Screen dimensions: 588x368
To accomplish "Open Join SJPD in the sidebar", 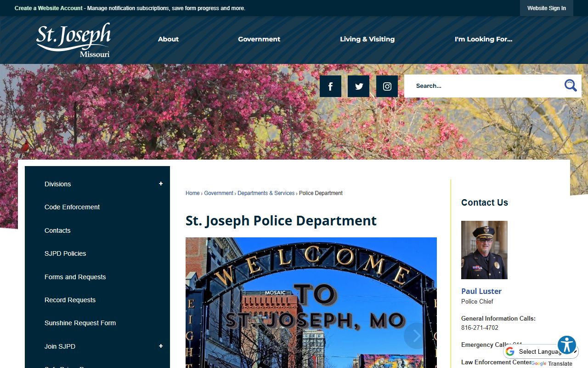I will click(60, 346).
